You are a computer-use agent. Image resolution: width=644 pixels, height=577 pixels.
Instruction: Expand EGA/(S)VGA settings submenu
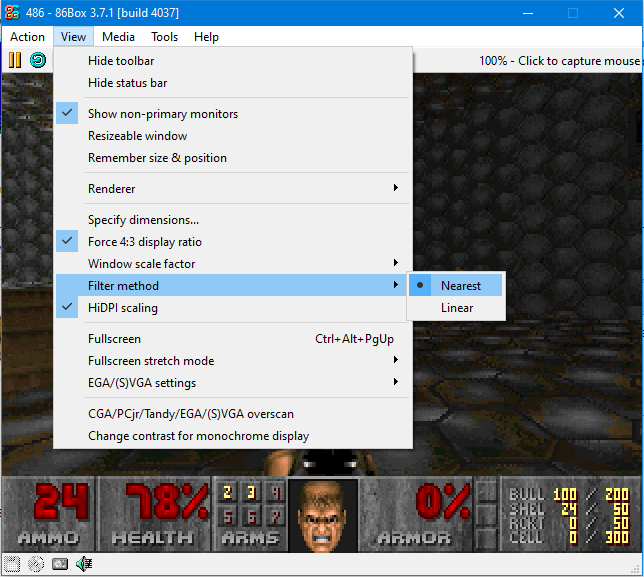click(x=233, y=383)
